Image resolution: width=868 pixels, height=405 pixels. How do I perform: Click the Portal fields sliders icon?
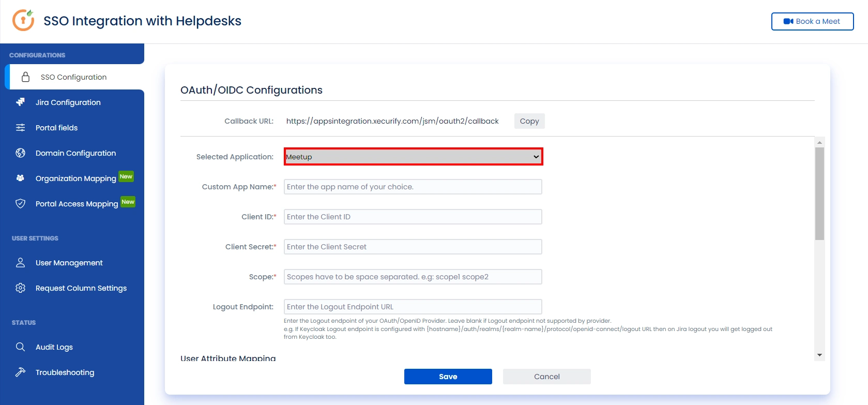click(x=21, y=128)
